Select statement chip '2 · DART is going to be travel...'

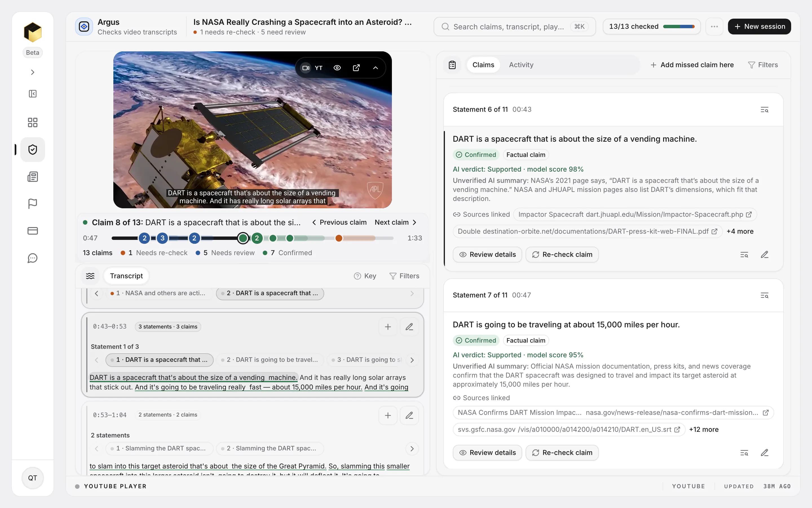tap(270, 360)
